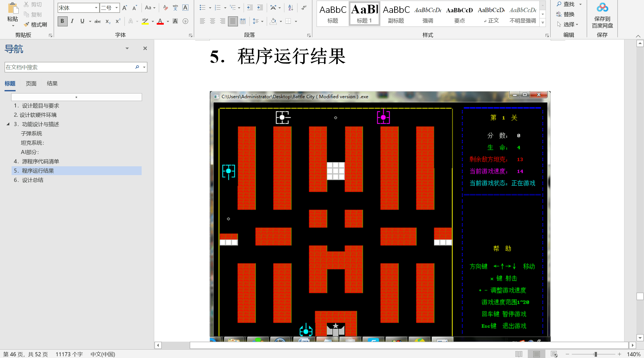Apply the 标题 1 style

364,13
